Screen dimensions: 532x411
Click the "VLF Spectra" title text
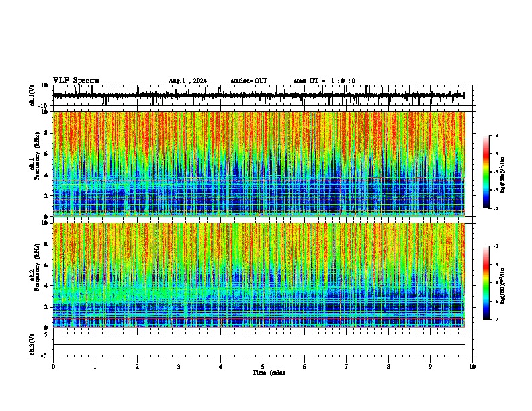point(76,81)
